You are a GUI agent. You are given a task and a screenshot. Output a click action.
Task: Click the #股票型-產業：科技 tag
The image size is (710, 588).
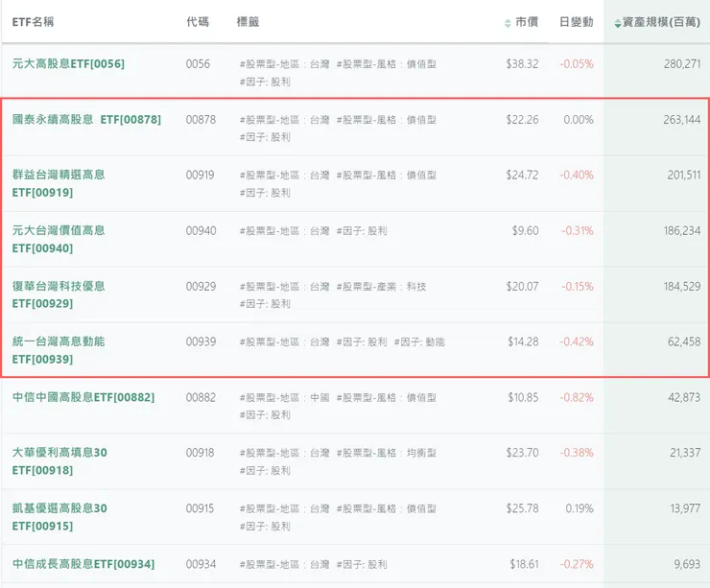pyautogui.click(x=381, y=286)
